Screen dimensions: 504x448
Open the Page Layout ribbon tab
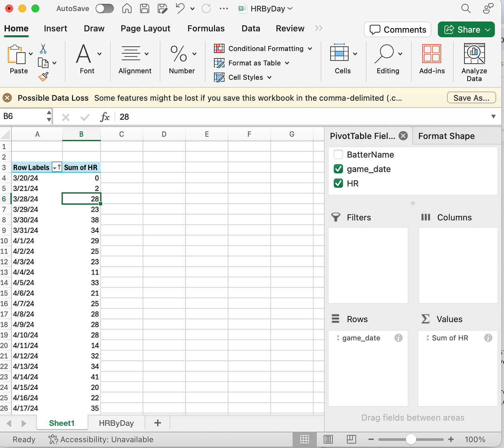(x=145, y=28)
